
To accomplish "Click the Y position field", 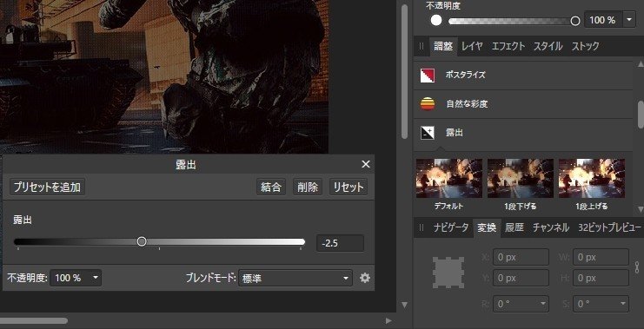I will pos(521,278).
